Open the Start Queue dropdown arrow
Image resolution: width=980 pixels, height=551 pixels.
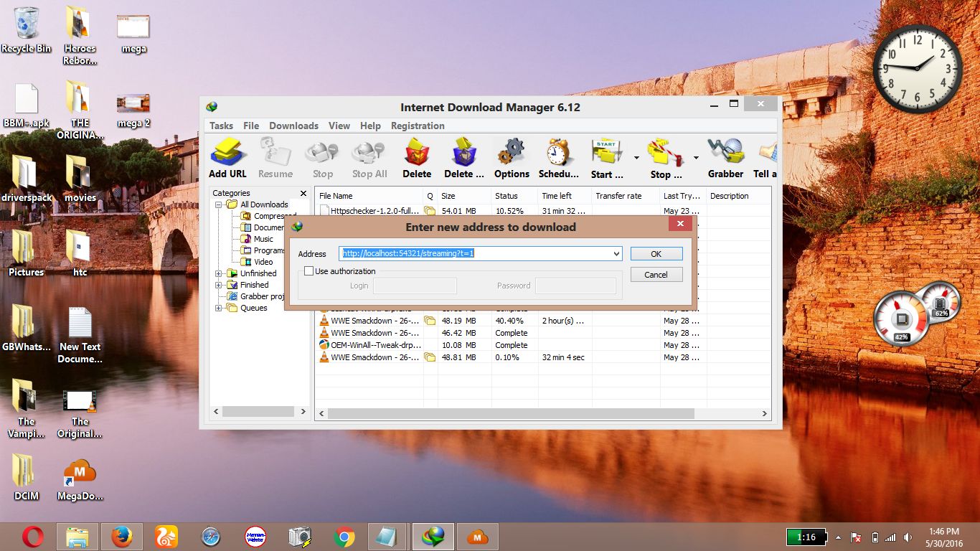click(636, 158)
